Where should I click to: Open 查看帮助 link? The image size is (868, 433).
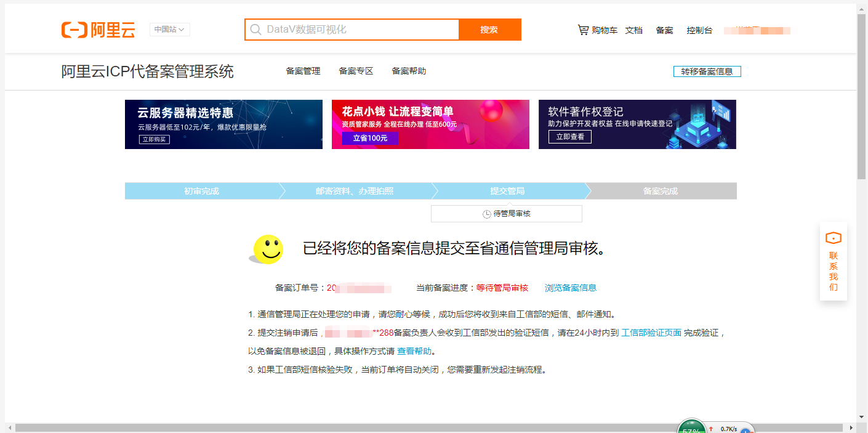(x=414, y=351)
